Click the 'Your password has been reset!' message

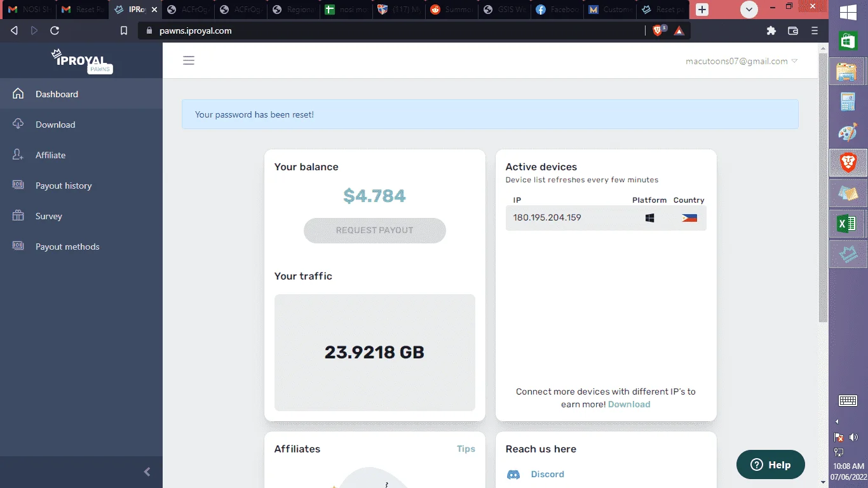pos(255,115)
